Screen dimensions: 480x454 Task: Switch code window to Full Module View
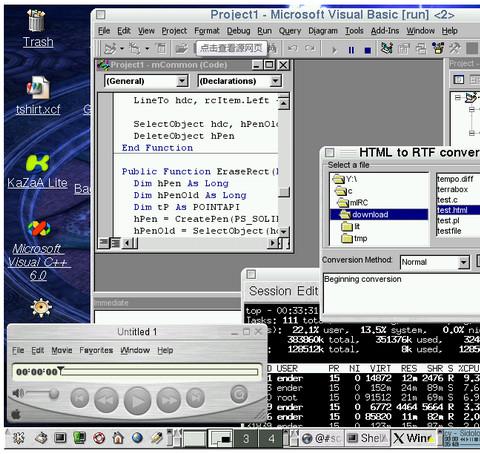point(115,243)
